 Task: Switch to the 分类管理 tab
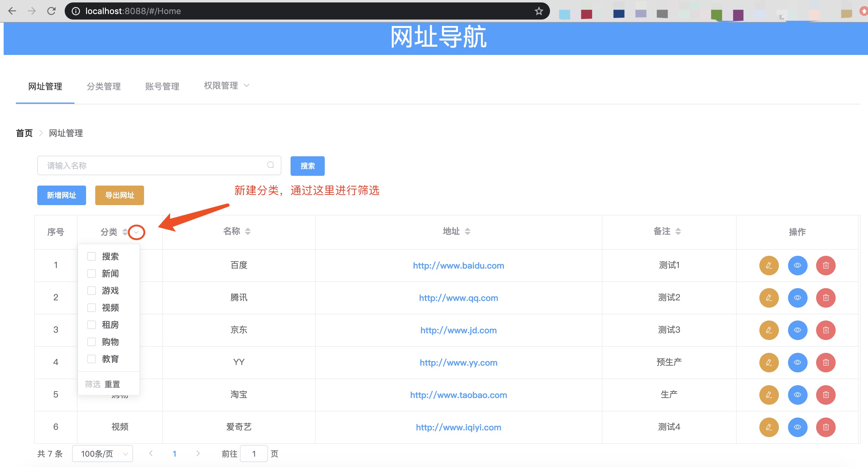pyautogui.click(x=104, y=87)
